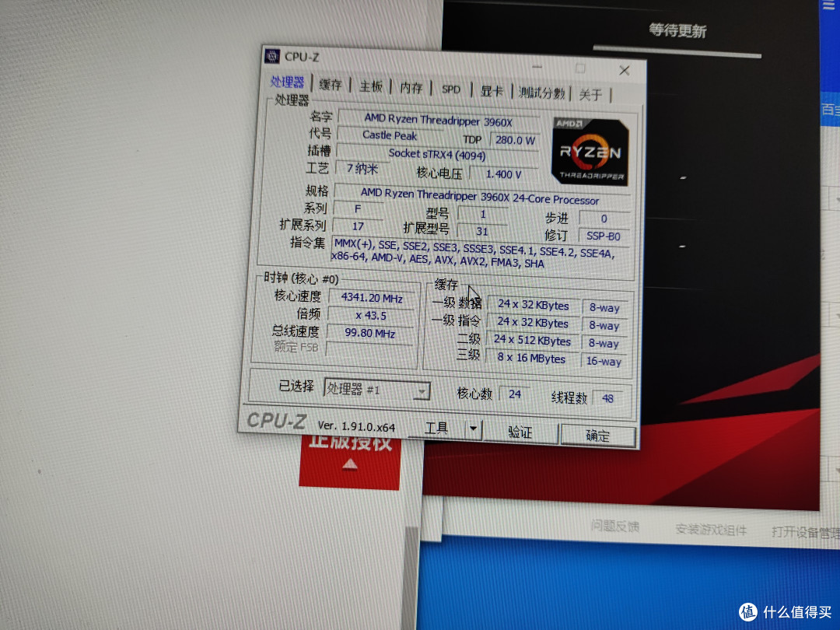
Task: Click the Socket sTRX4 (4094) value
Action: point(437,154)
